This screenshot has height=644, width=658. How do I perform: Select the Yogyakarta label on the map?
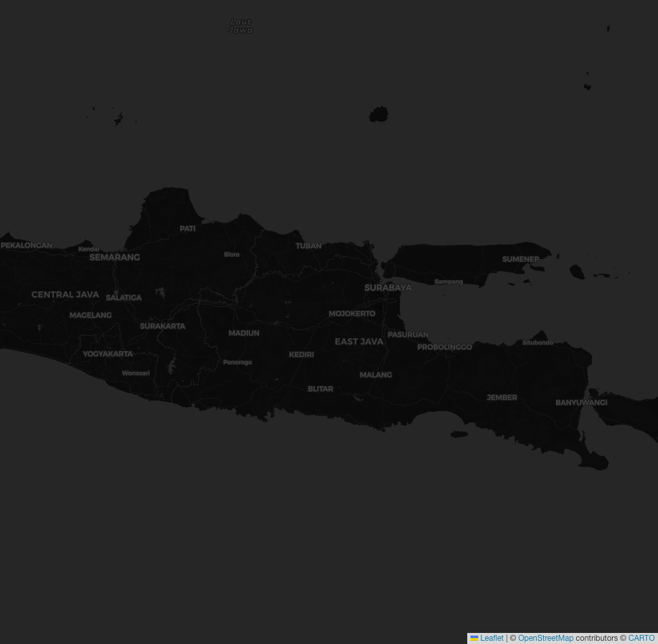pos(108,354)
